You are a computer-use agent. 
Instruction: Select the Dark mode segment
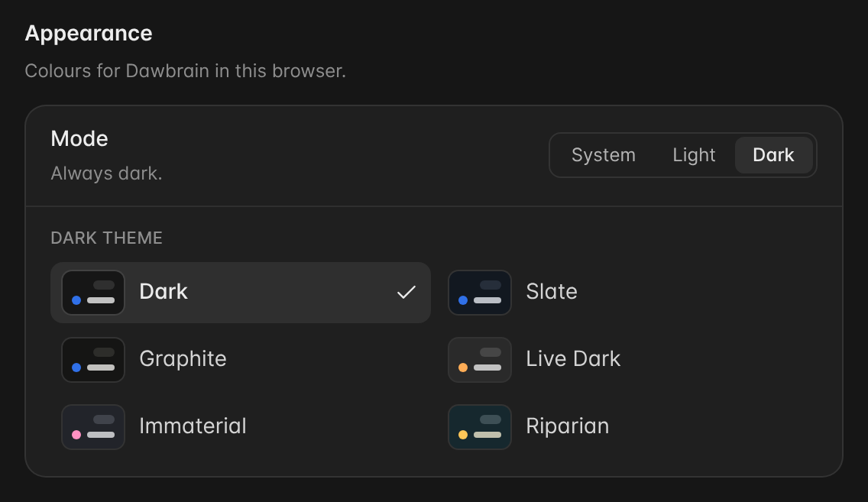773,155
